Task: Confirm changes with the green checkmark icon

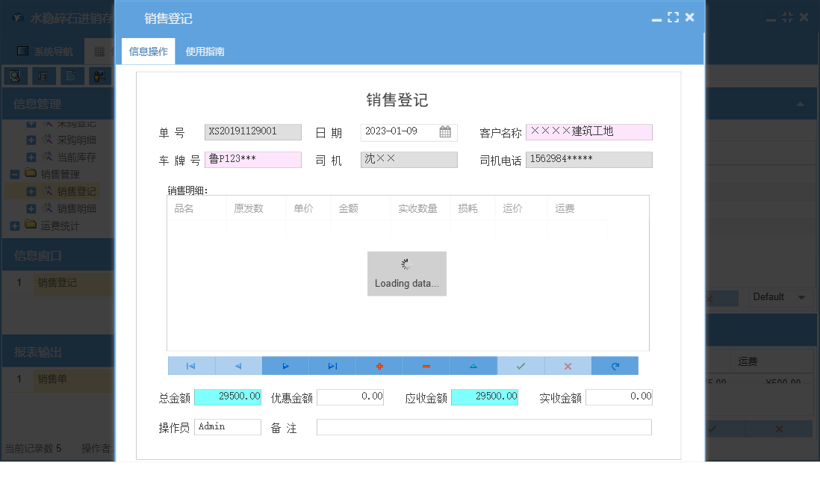Action: pos(521,365)
